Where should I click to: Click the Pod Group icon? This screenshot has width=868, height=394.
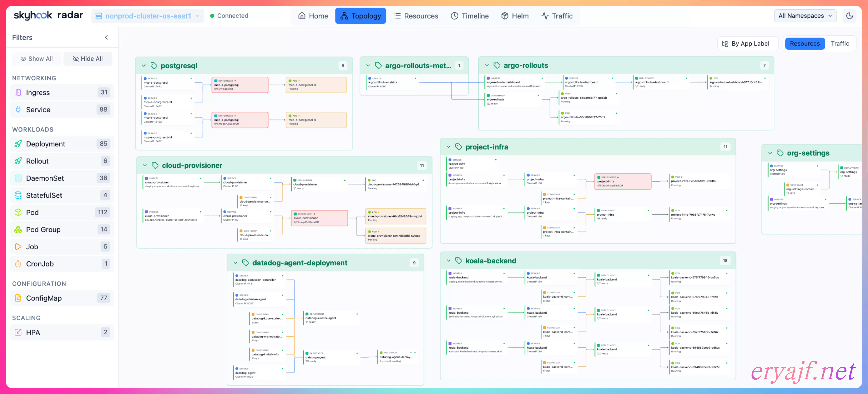click(x=18, y=229)
